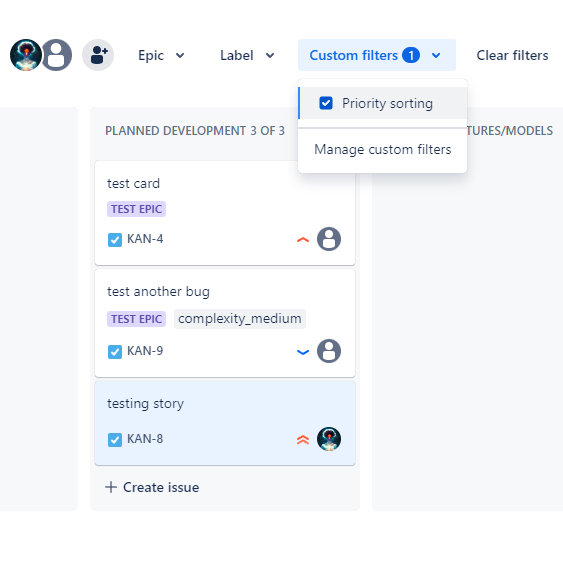Open the Epic filter dropdown

pos(161,55)
